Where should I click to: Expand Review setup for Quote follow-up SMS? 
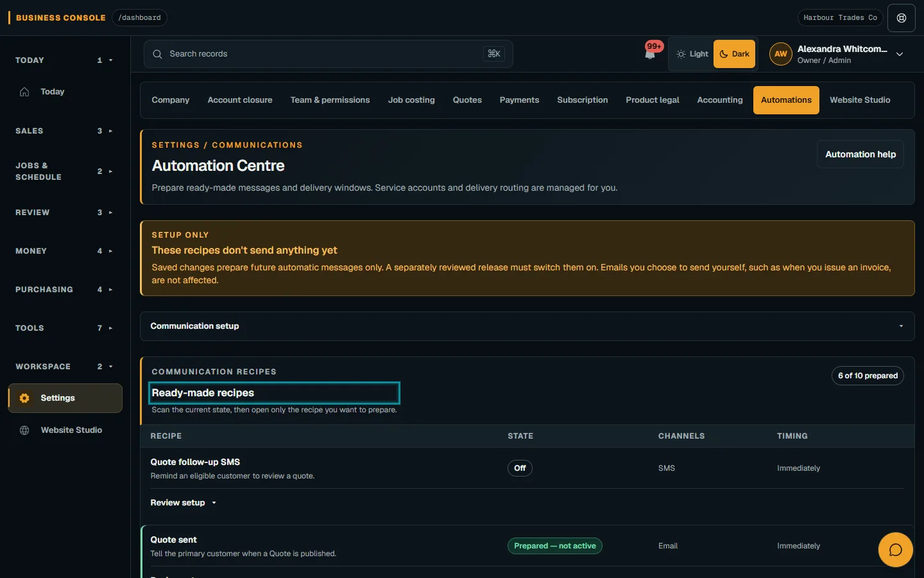(183, 503)
